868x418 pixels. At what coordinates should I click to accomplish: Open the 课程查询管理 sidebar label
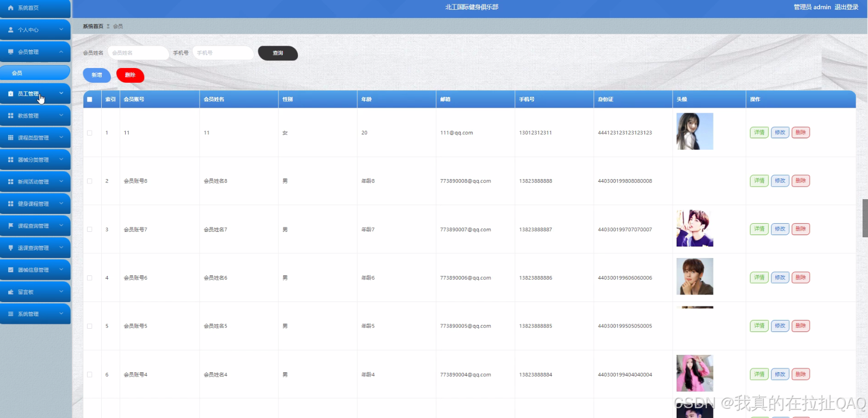click(x=33, y=226)
